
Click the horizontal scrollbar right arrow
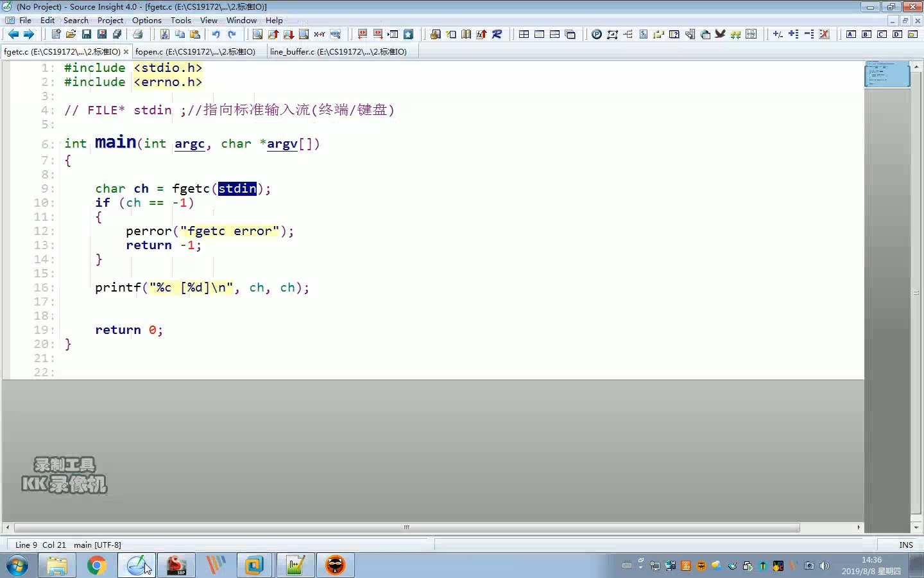(859, 527)
